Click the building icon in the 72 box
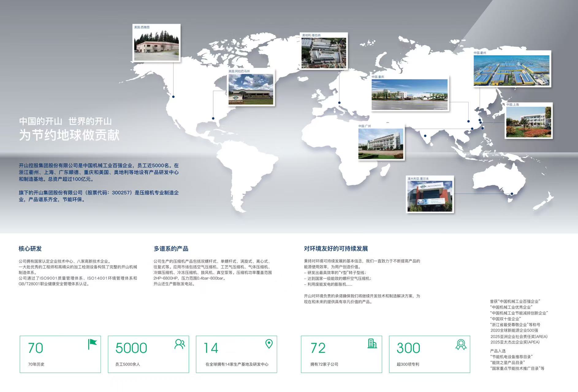Screen dimensions: 578x392 pos(372,344)
